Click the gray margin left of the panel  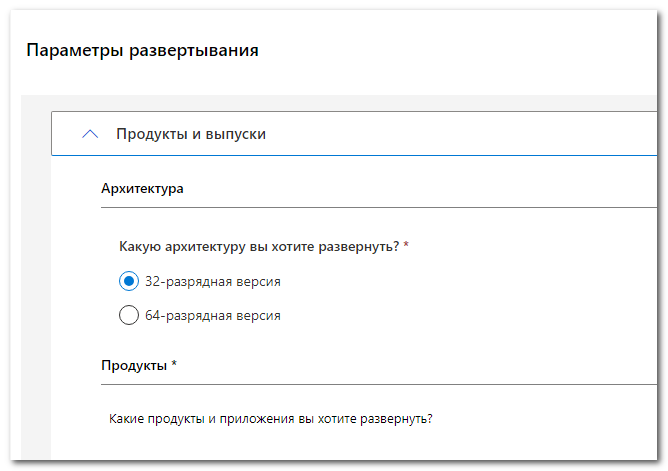tap(36, 277)
